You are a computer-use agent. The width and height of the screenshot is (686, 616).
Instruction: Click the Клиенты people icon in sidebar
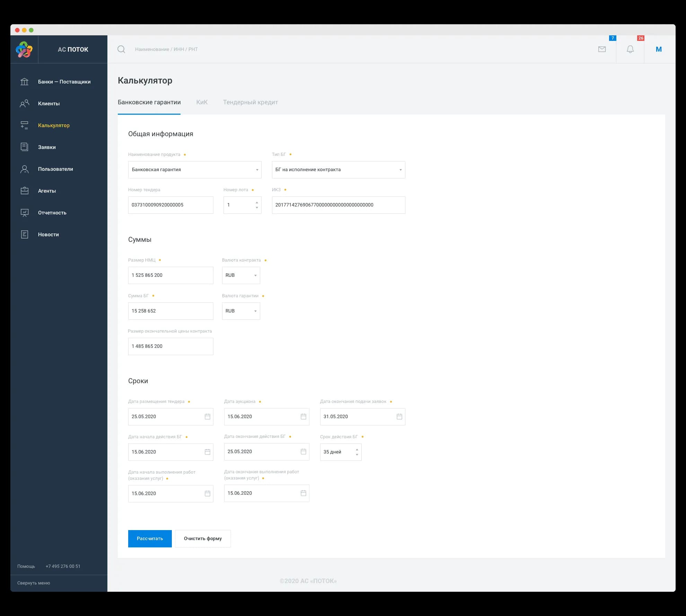[24, 104]
